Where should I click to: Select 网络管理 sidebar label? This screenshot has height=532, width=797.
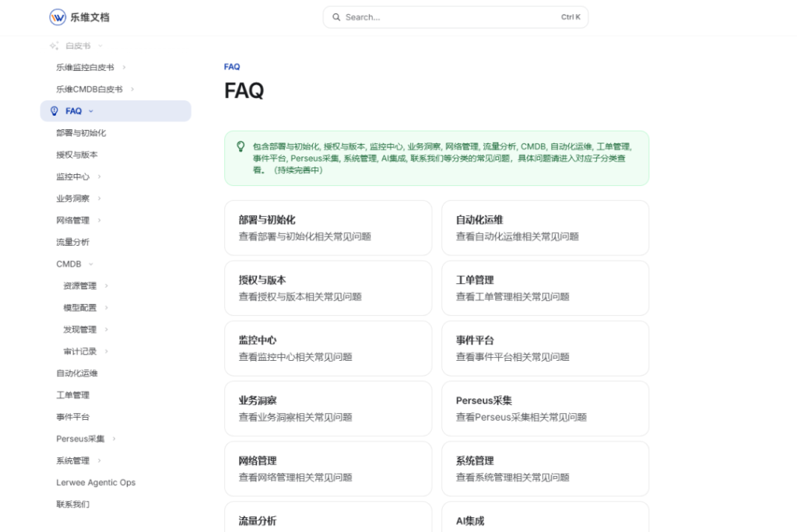(72, 220)
